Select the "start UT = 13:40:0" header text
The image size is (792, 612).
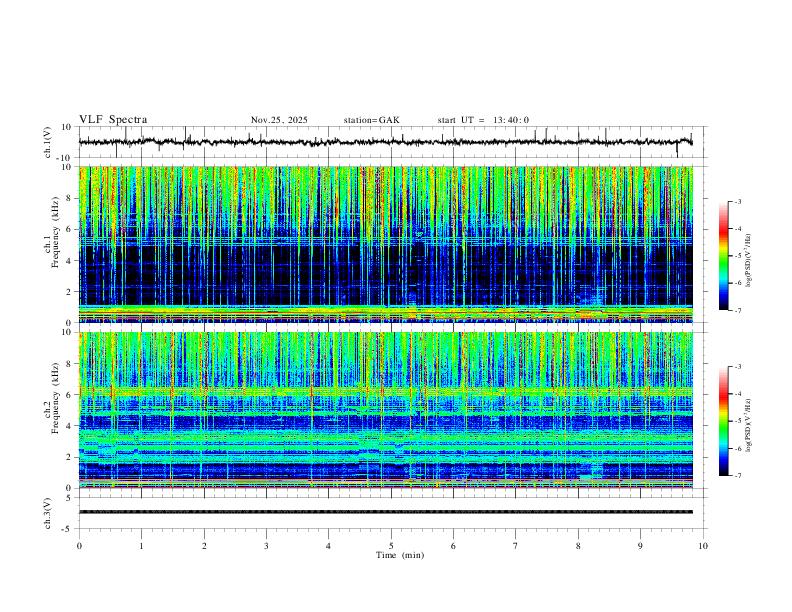[x=483, y=120]
